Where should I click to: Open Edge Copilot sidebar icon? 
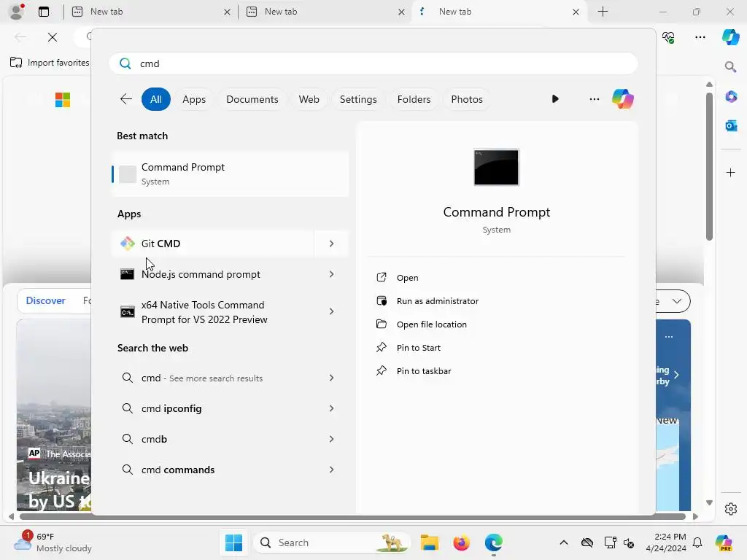point(730,36)
